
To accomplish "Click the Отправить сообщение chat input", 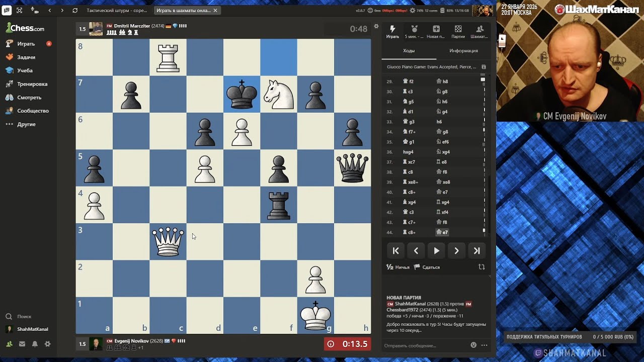I will click(425, 345).
